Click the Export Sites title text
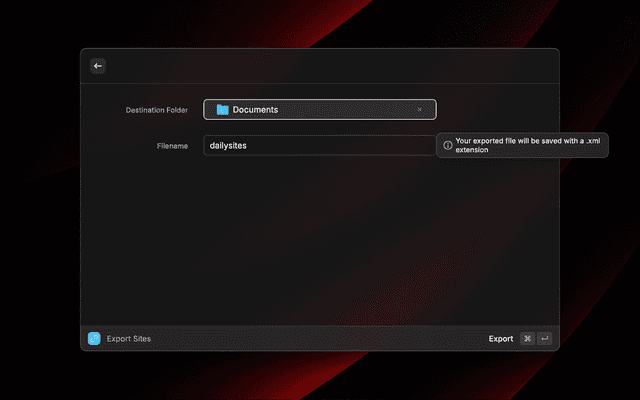Screen dimensions: 640x400 [x=129, y=339]
